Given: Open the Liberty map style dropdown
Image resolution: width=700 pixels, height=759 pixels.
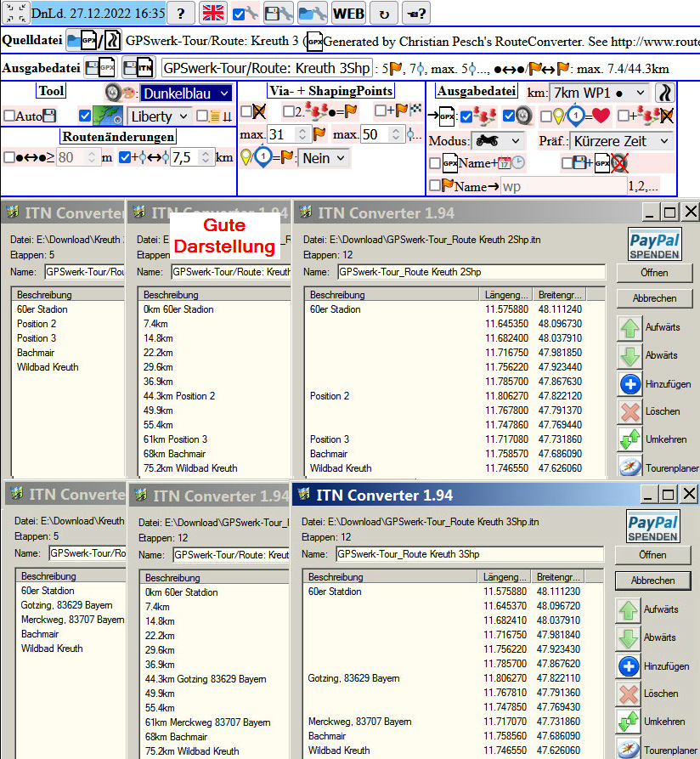Looking at the screenshot, I should [159, 116].
